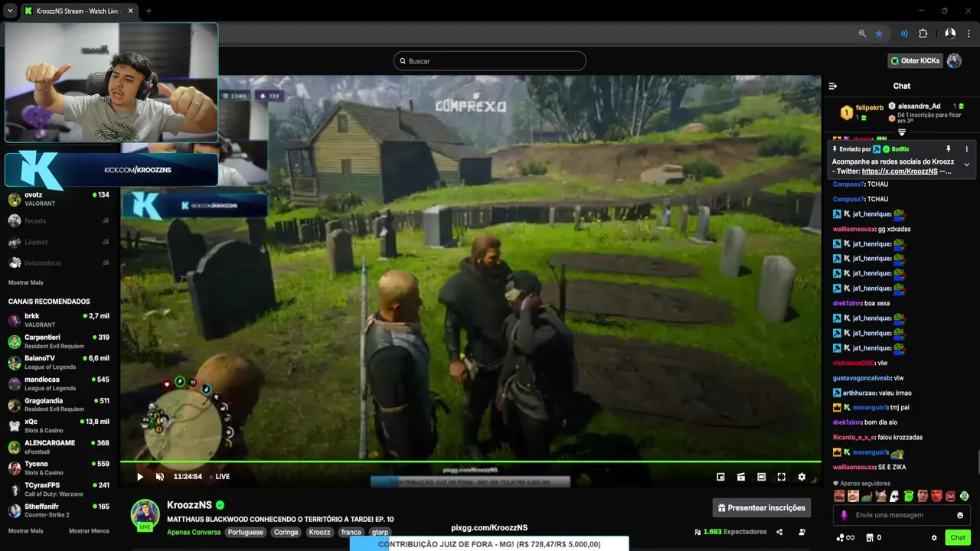Insert the cat emote from quick emotes
This screenshot has width=980, height=551.
click(880, 496)
